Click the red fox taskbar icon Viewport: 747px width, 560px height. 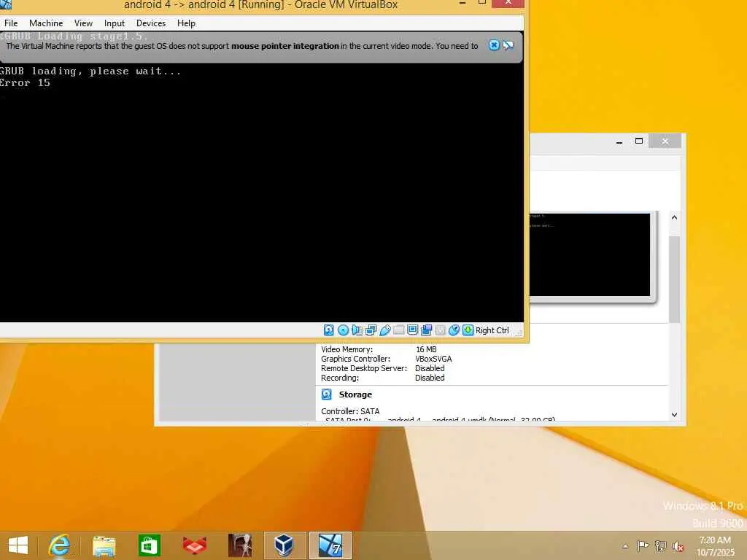click(194, 545)
